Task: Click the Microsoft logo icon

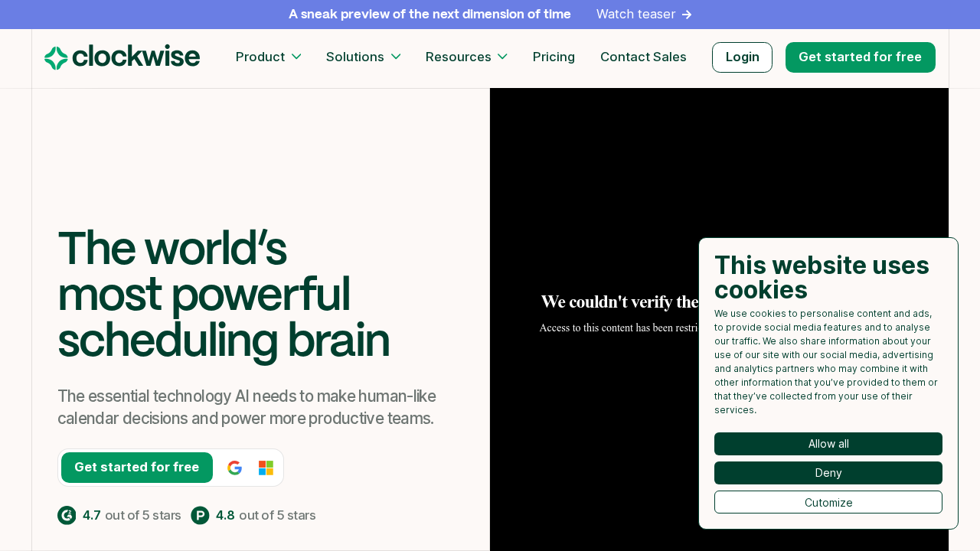Action: tap(266, 468)
